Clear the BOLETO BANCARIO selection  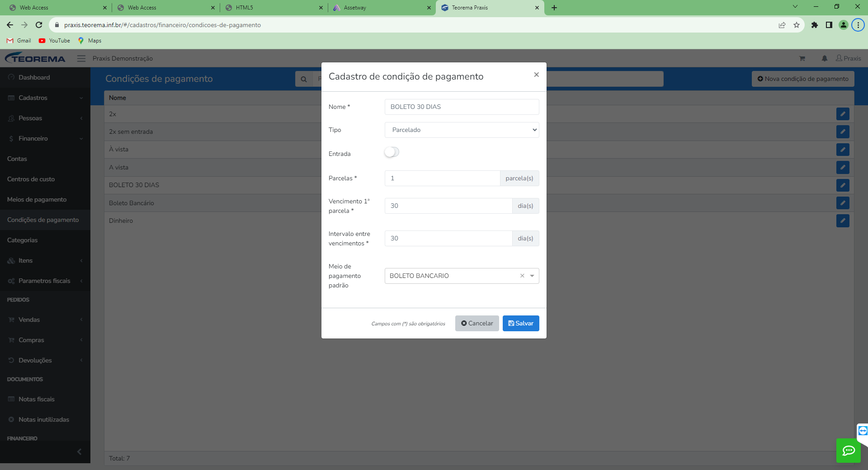tap(522, 276)
